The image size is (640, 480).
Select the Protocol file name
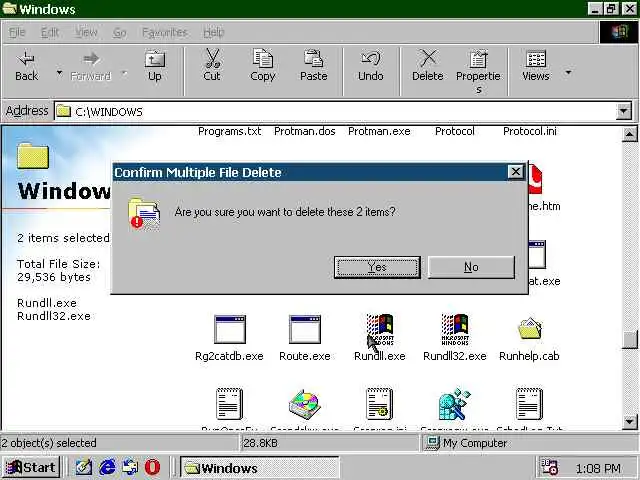455,131
